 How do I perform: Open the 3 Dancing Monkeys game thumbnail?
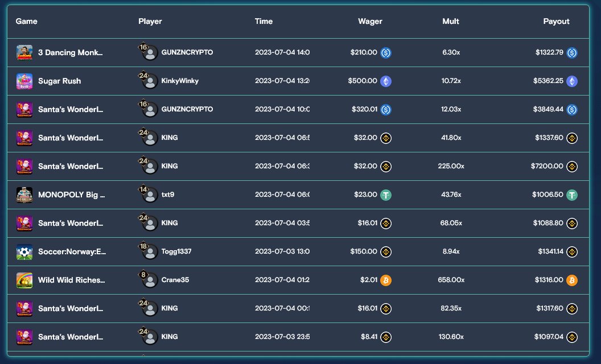click(x=24, y=52)
